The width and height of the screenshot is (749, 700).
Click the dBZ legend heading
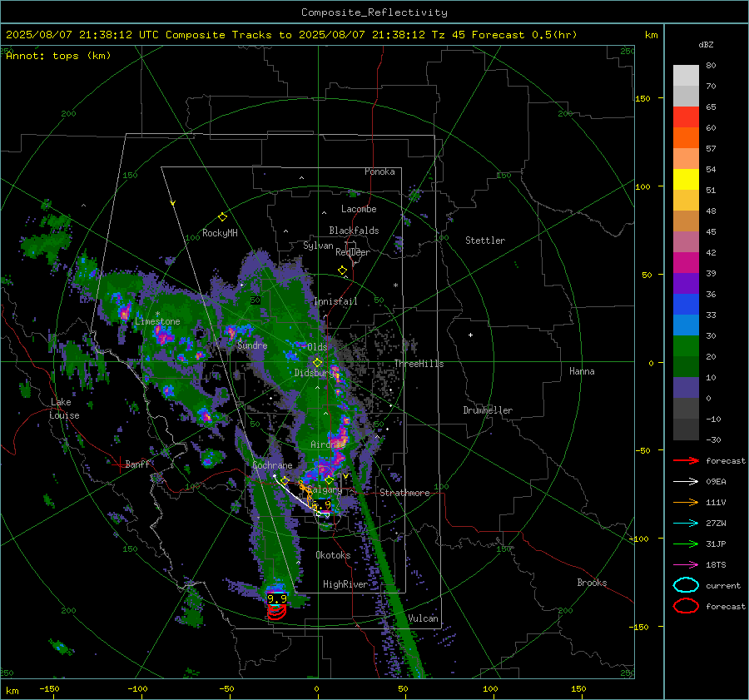706,45
